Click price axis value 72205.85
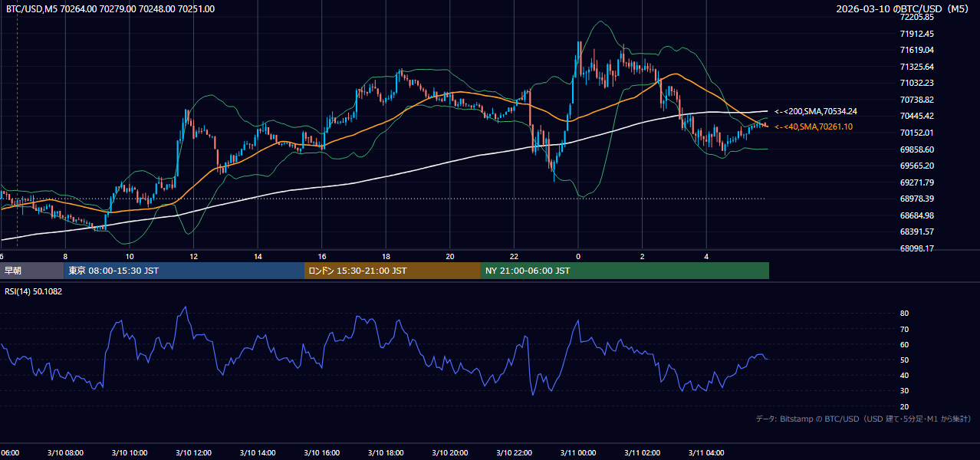The image size is (980, 460). (x=917, y=17)
